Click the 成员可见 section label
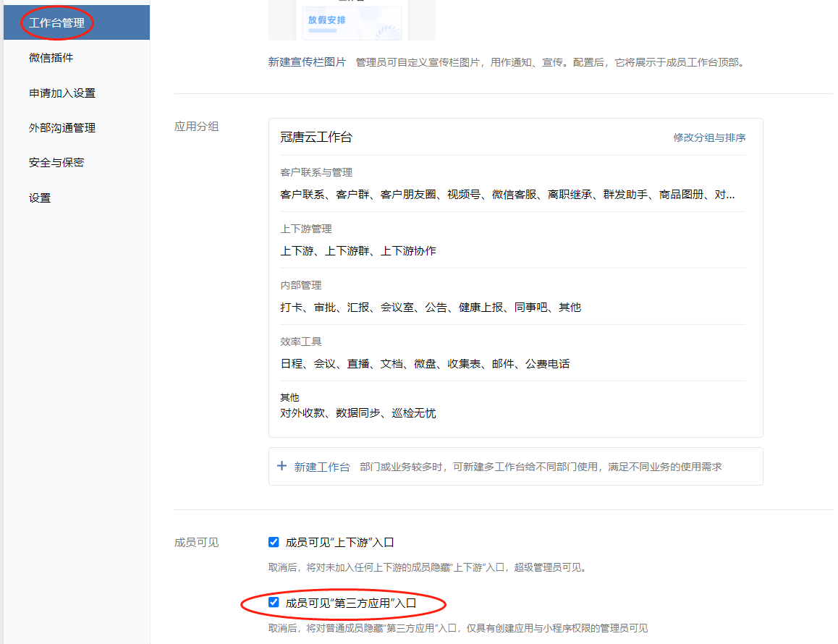The width and height of the screenshot is (838, 644). point(196,543)
